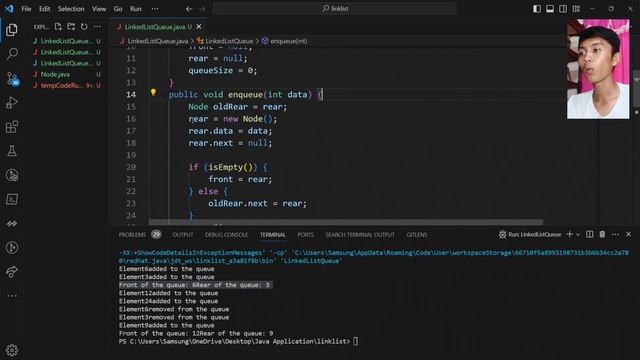The width and height of the screenshot is (640, 360).
Task: Show code actions lightbulb on line 14
Action: click(153, 93)
